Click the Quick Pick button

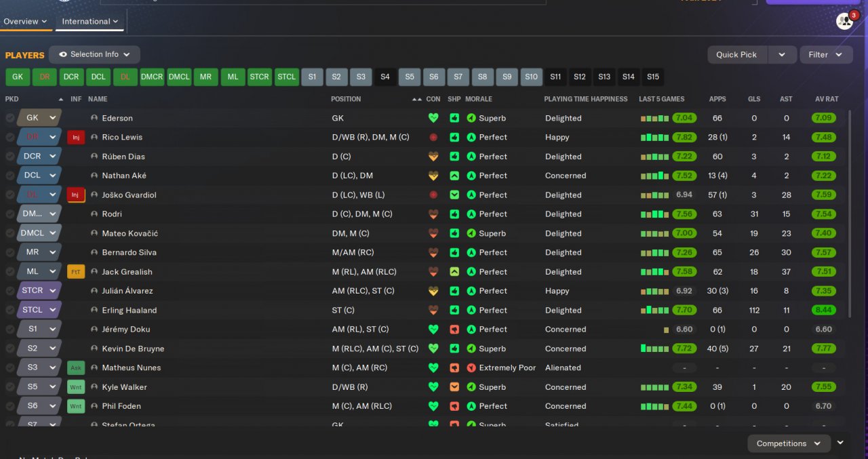tap(736, 55)
